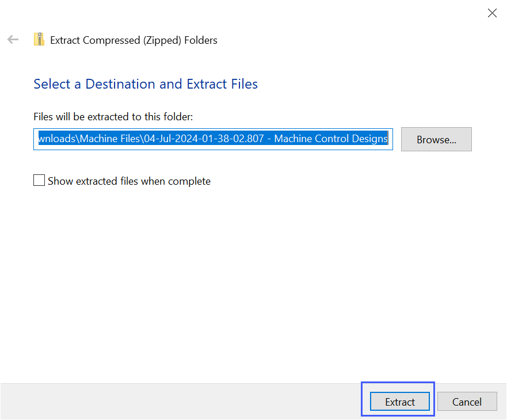Click the destination path ending in Machine Control Designs

213,139
